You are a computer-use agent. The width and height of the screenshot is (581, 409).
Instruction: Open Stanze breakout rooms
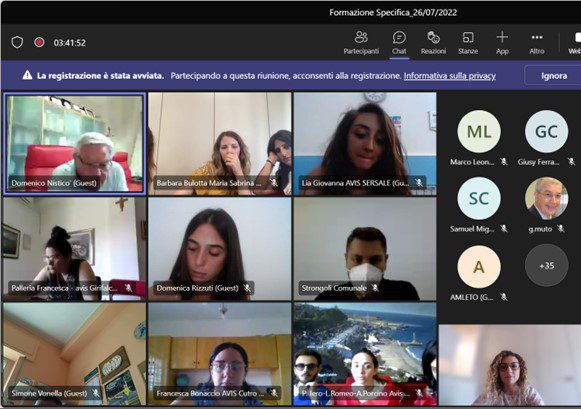(x=468, y=43)
